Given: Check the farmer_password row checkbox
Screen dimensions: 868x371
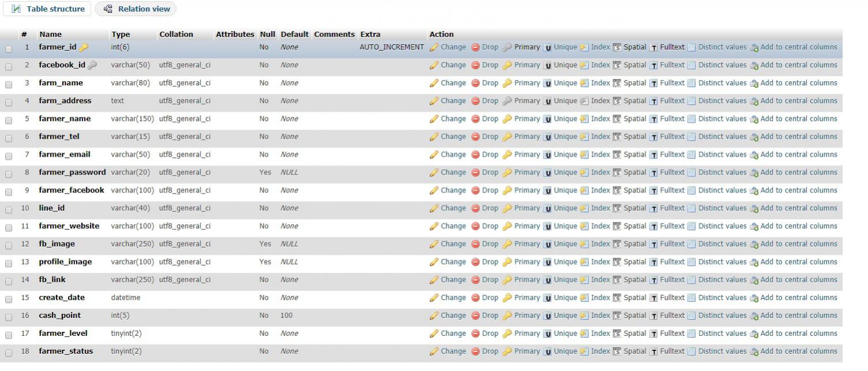Looking at the screenshot, I should [x=9, y=173].
